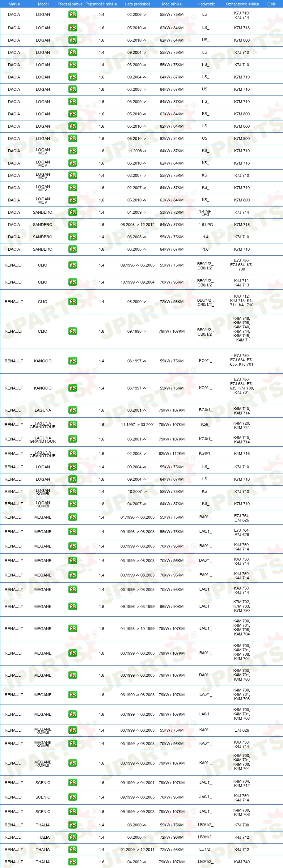
Task: Select the 'K4M 740' Thalia engine cell
Action: coord(242,862)
